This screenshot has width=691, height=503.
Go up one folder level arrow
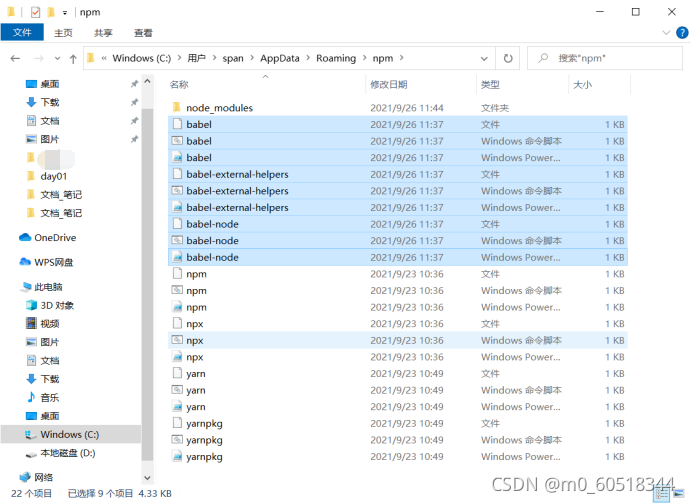point(73,59)
